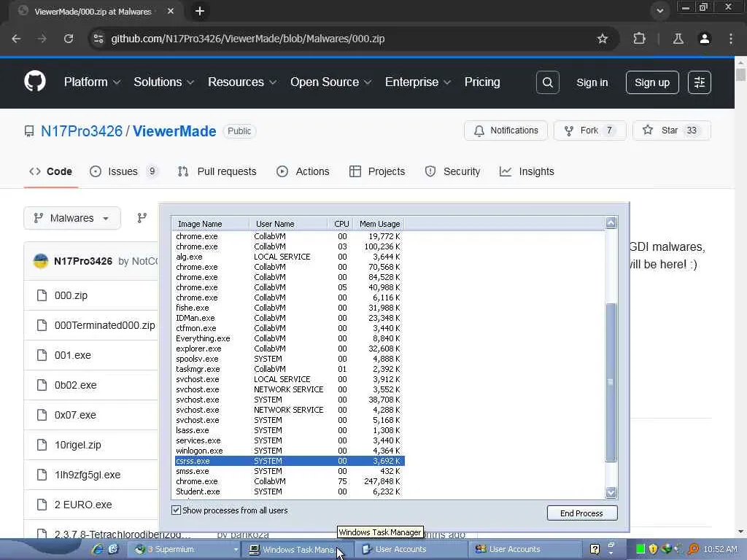Open the GitHub appearance settings icon
Image resolution: width=747 pixels, height=560 pixels.
point(700,82)
